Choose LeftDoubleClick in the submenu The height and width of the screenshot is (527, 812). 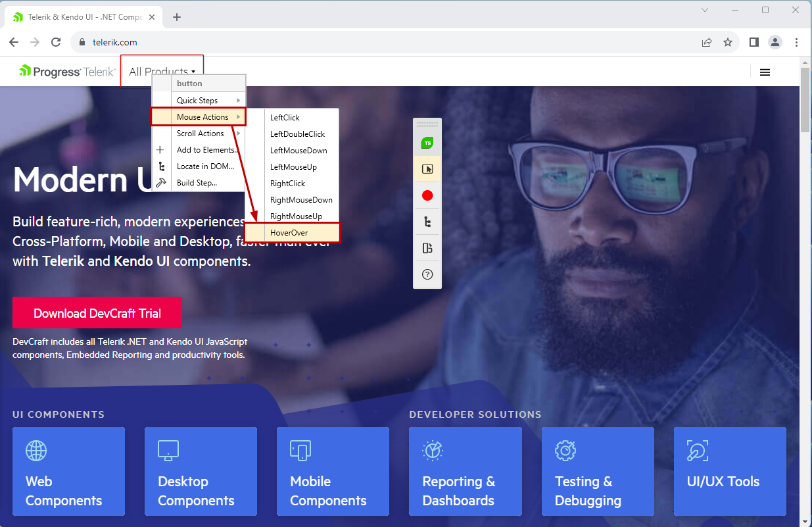(x=292, y=134)
